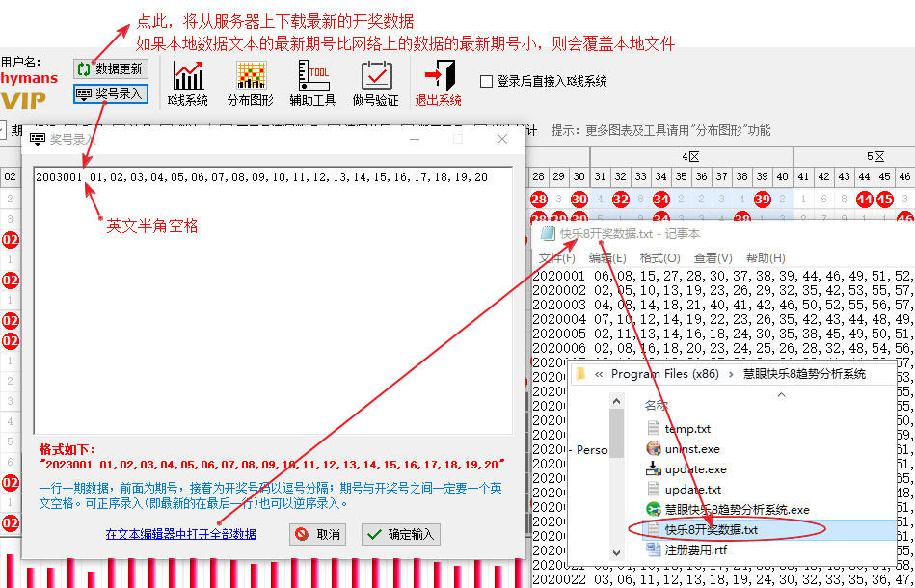Open the 格式(O) menu in Notepad
915x588 pixels.
[659, 258]
